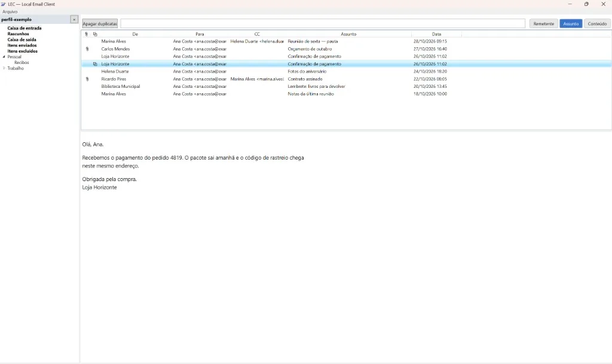Screen dimensions: 612x364
Task: Select perfil-exemplo profile header
Action: pos(16,20)
